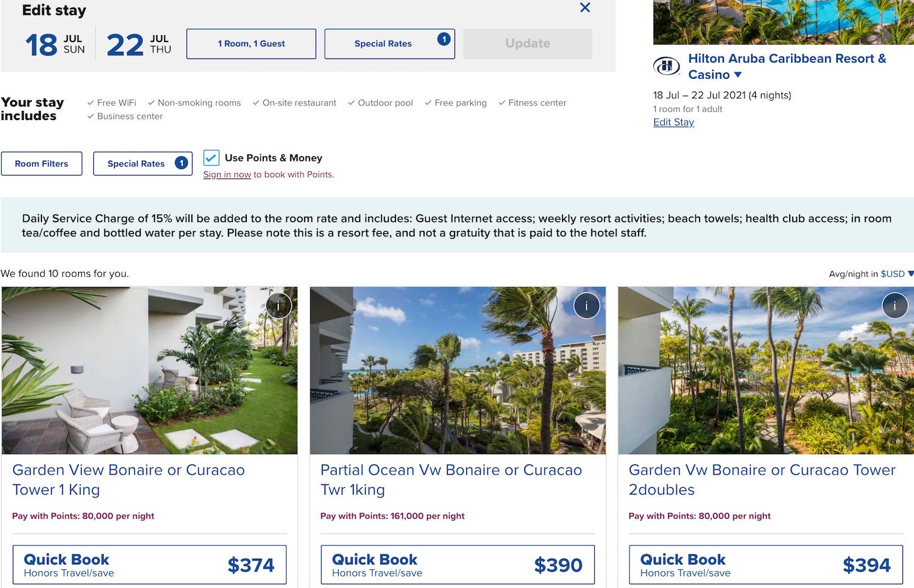Image resolution: width=914 pixels, height=588 pixels.
Task: Click the Sign in now link
Action: tap(227, 174)
